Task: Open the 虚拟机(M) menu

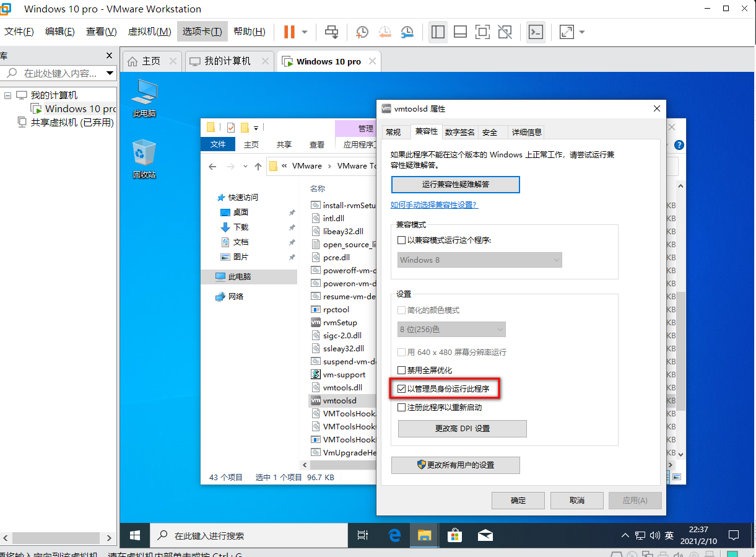Action: coord(149,32)
